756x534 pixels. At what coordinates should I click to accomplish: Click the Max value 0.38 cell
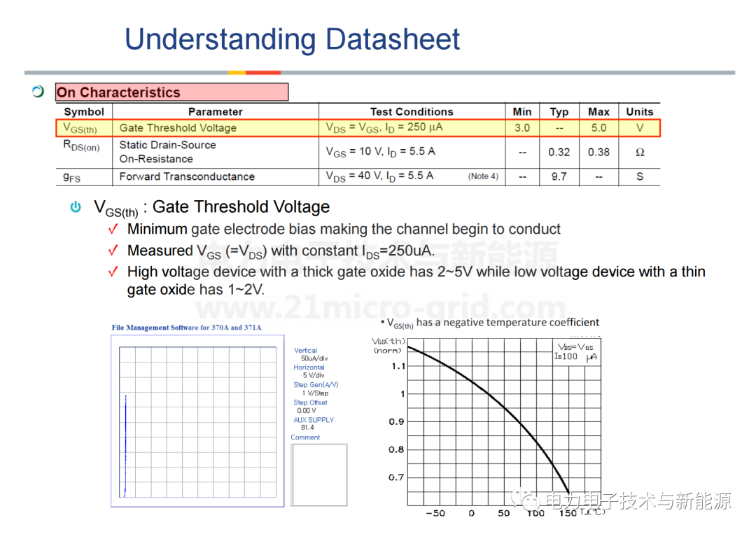tap(598, 153)
